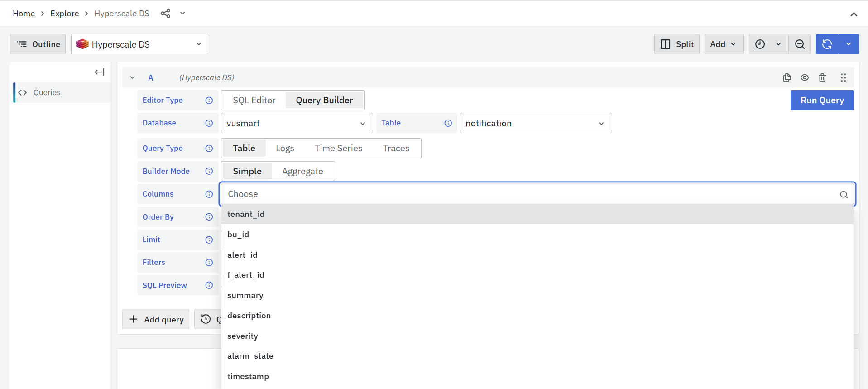Expand the notification table dropdown

[536, 123]
